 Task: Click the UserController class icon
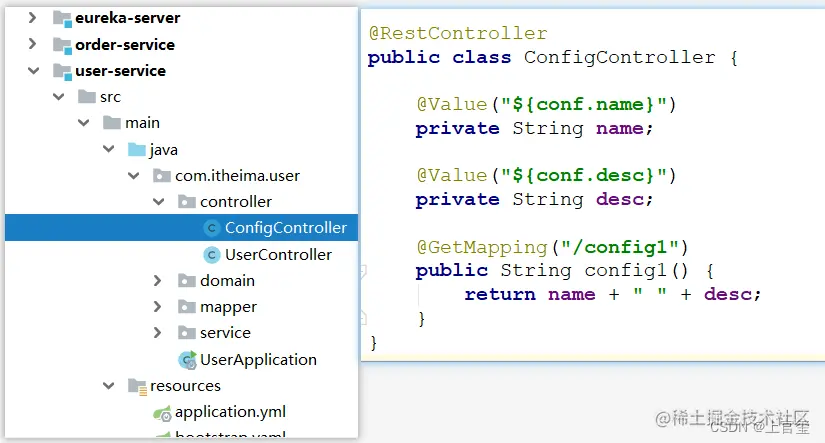tap(212, 255)
